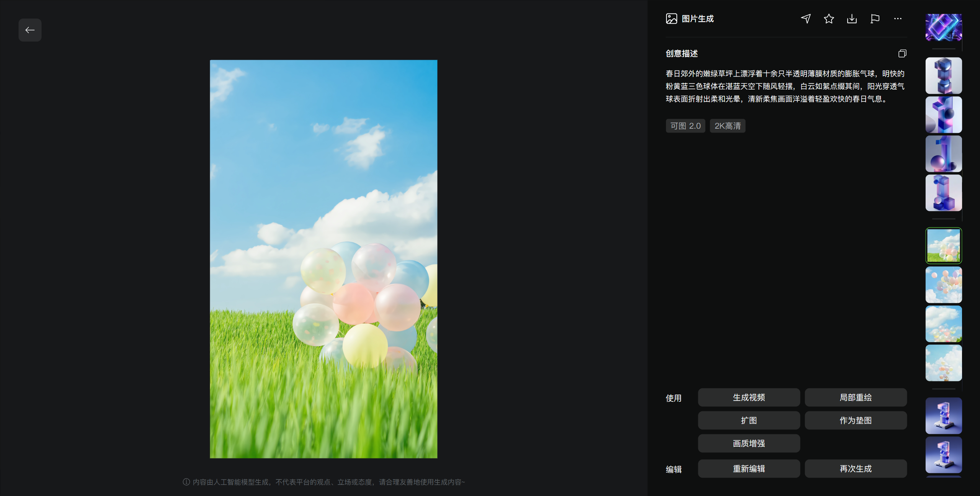Click the 画质增强 button
Image resolution: width=980 pixels, height=496 pixels.
749,444
